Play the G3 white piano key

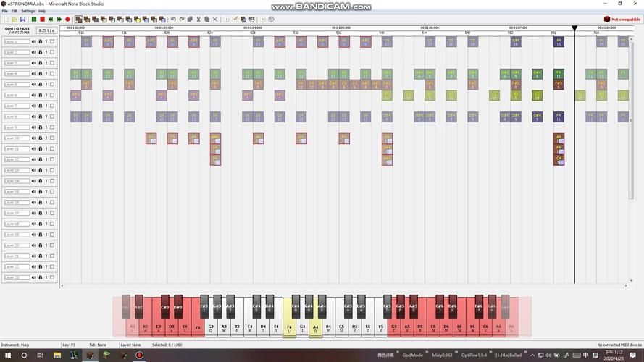click(x=211, y=329)
